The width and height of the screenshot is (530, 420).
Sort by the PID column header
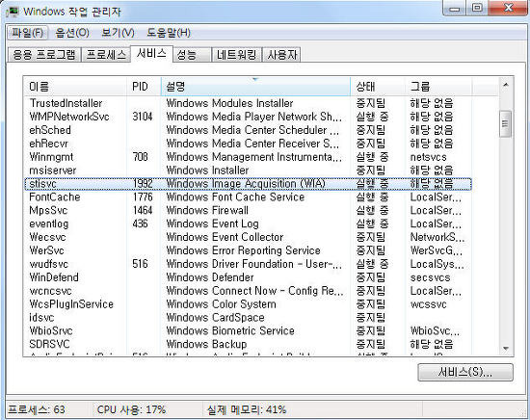point(144,87)
